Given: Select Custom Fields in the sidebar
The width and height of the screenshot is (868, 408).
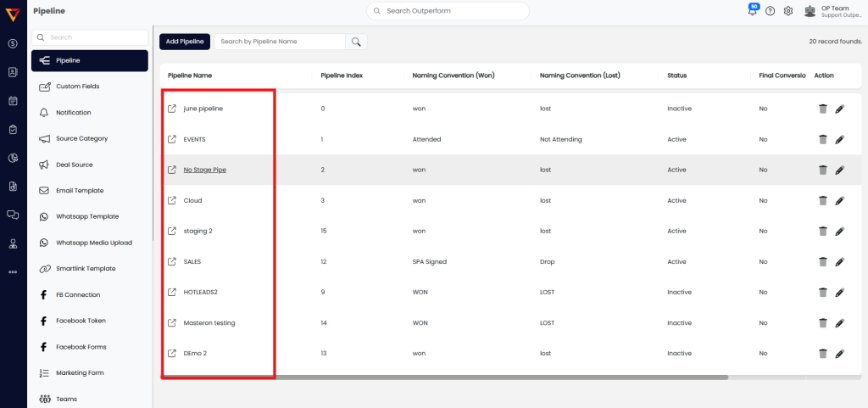Looking at the screenshot, I should pyautogui.click(x=78, y=87).
